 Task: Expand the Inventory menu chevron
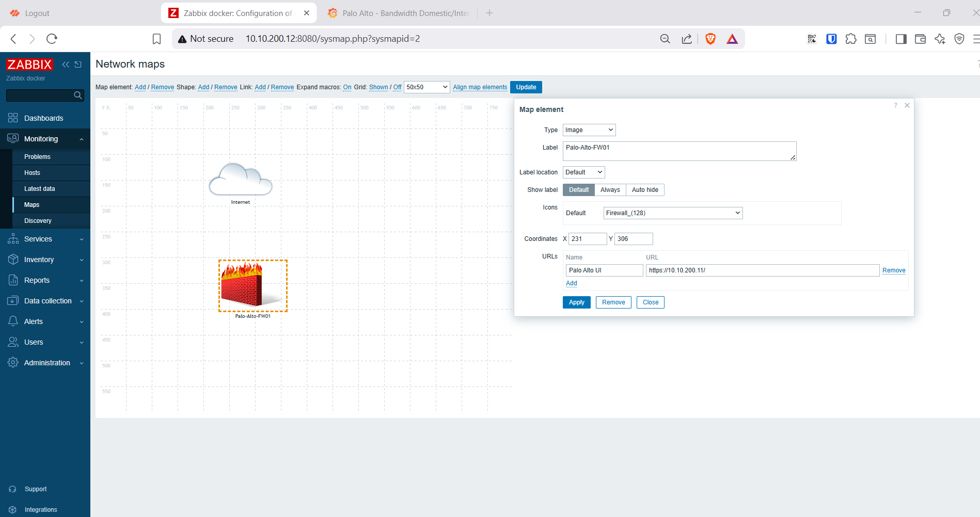click(82, 260)
